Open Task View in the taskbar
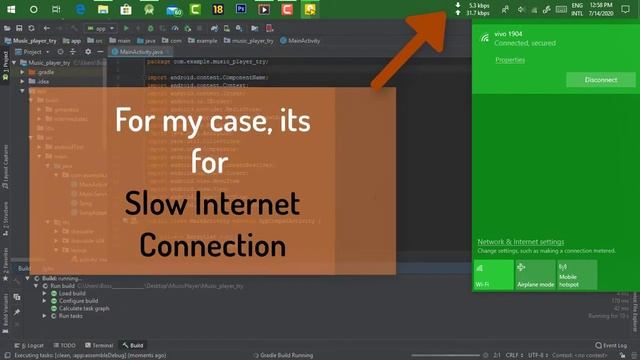 point(56,9)
